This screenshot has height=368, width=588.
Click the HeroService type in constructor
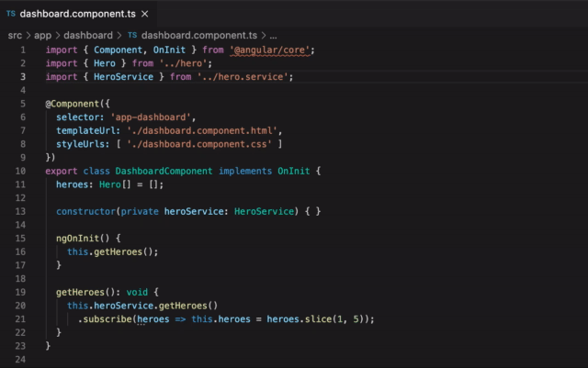(x=264, y=212)
